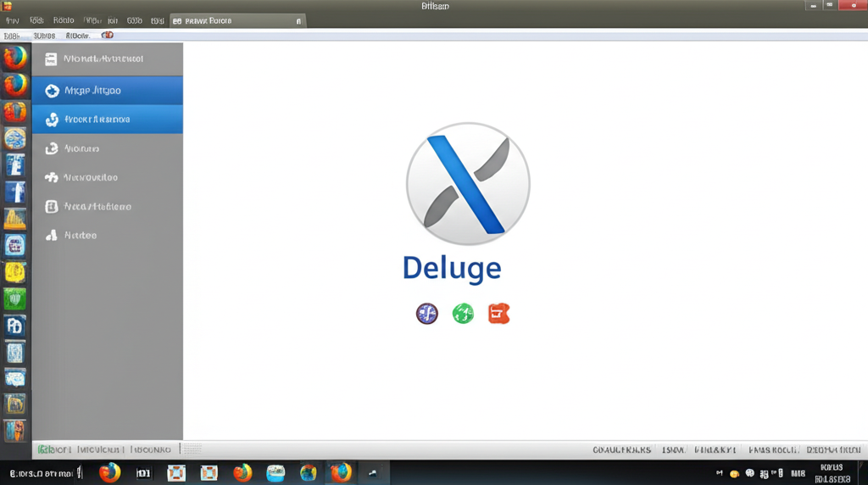The height and width of the screenshot is (485, 868).
Task: Click the green globe icon below the Deluge title
Action: (463, 315)
